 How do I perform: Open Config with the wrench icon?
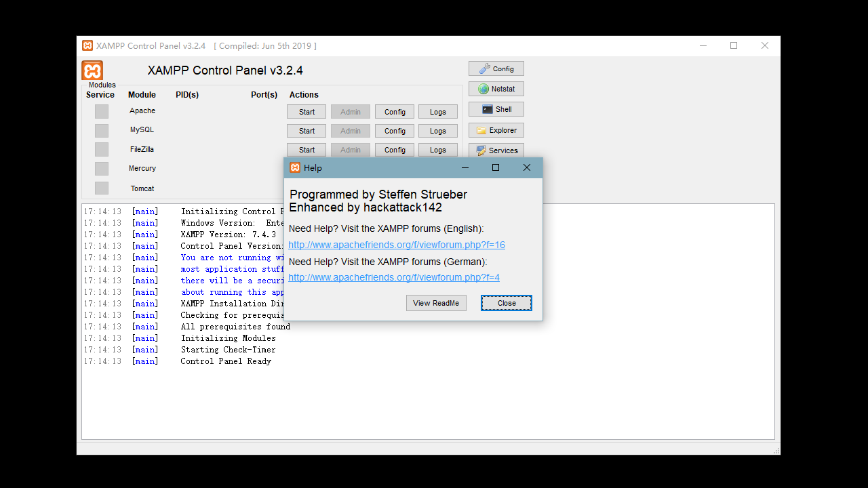tap(496, 69)
